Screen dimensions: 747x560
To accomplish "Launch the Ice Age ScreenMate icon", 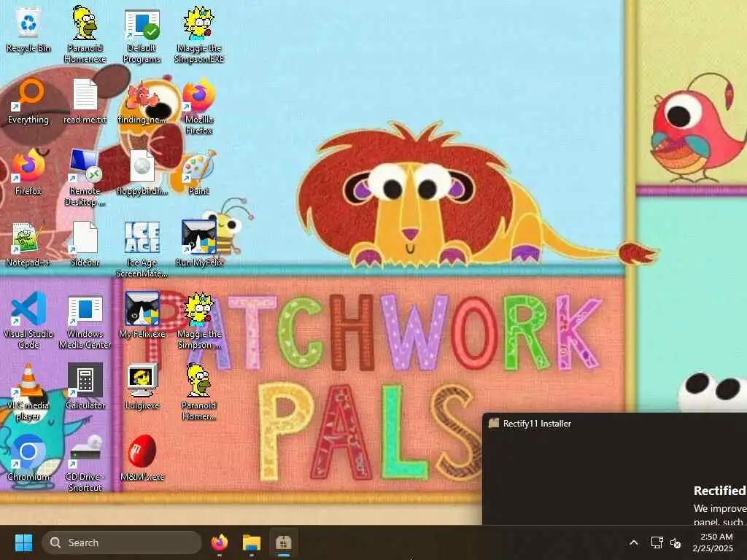I will 142,249.
